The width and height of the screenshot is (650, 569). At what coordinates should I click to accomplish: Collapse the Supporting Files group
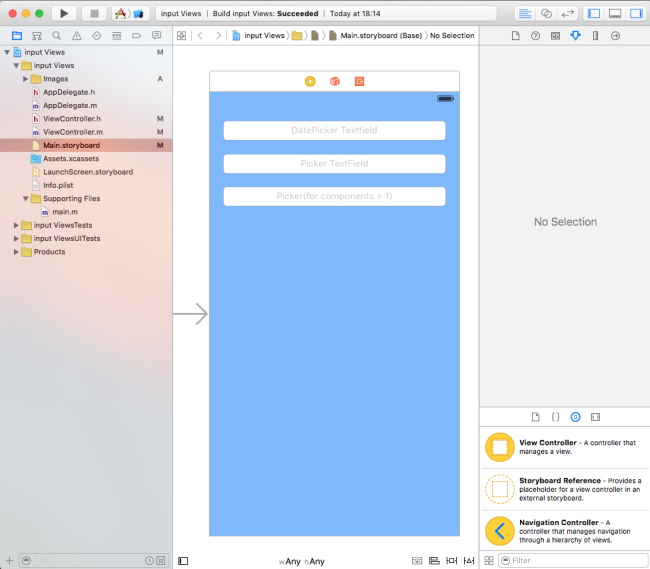(x=25, y=199)
